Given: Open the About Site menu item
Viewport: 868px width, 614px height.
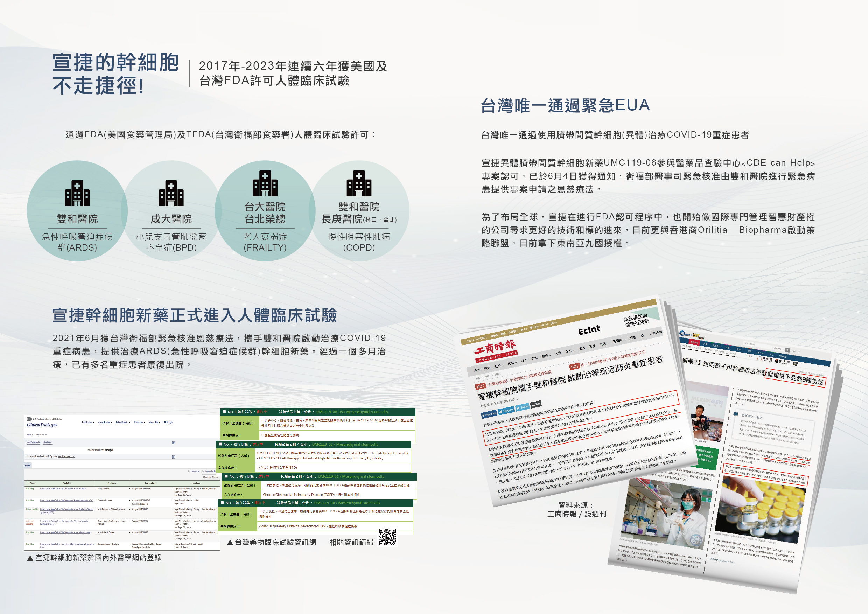Looking at the screenshot, I should [x=154, y=422].
